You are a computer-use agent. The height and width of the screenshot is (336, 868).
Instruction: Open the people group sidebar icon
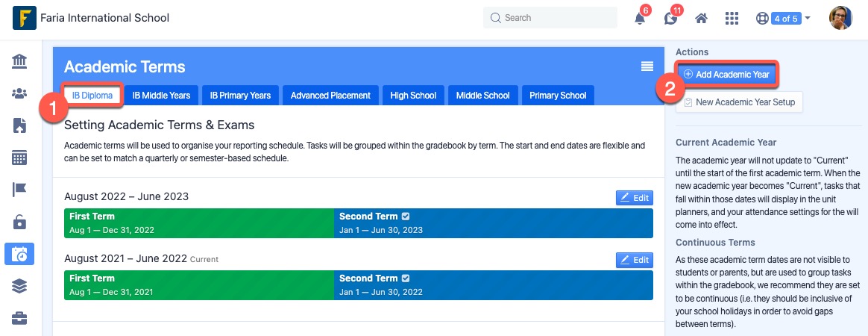tap(19, 93)
